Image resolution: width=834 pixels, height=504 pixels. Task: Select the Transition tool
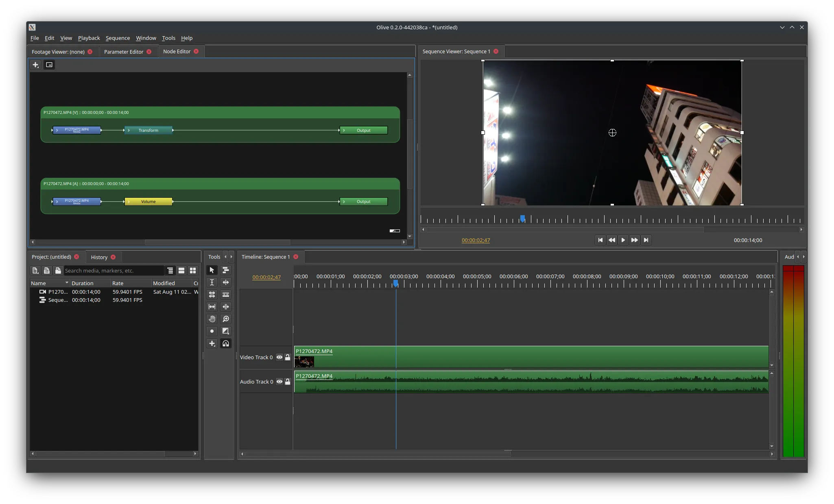coord(226,331)
